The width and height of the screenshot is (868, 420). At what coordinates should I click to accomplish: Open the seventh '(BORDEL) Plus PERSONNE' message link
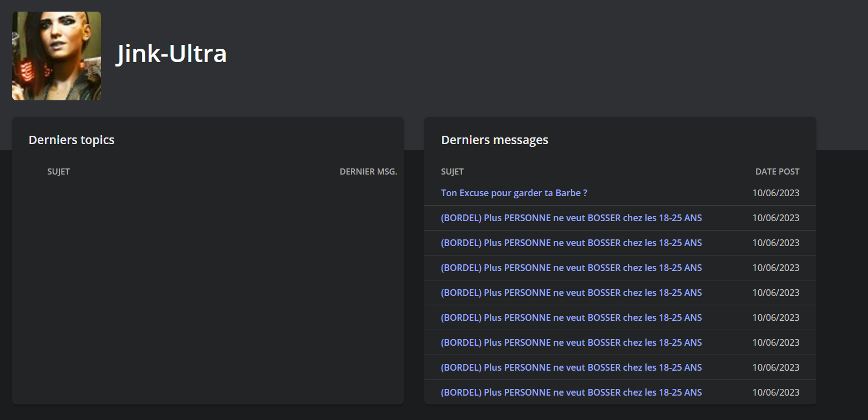point(571,367)
